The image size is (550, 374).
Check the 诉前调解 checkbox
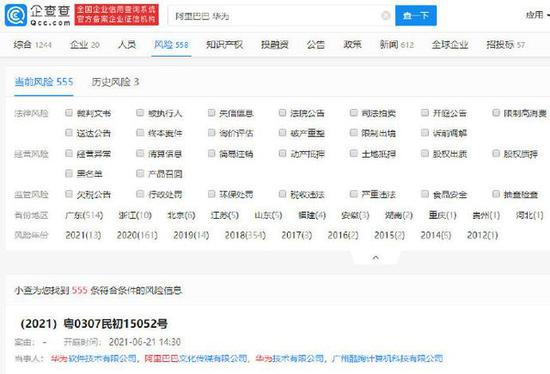[x=425, y=133]
